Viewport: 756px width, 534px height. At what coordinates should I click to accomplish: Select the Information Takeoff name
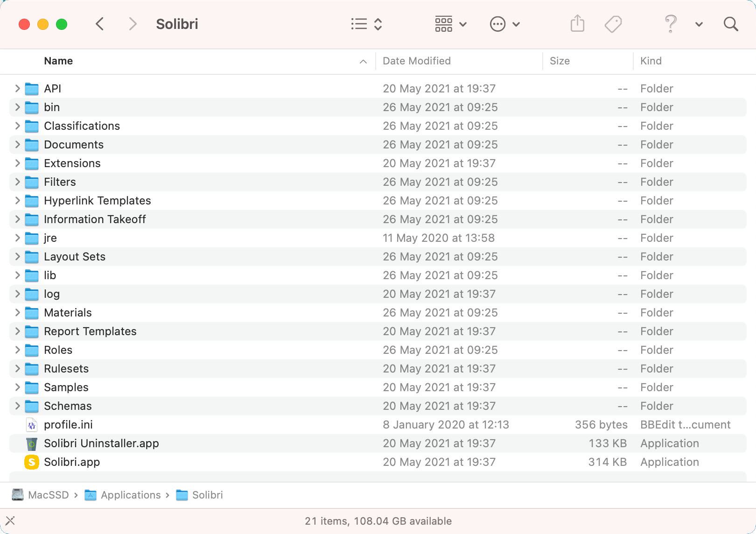click(x=95, y=219)
